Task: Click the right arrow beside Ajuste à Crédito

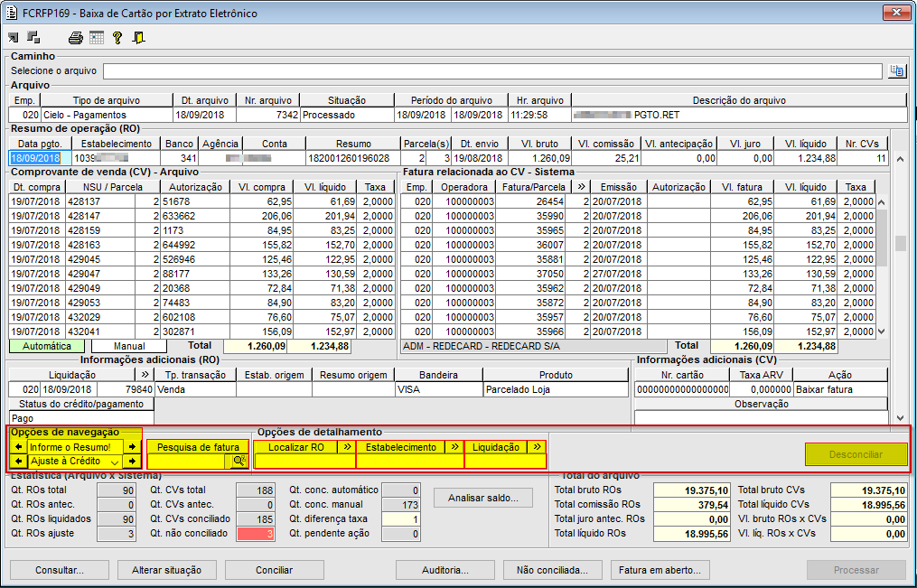Action: 132,462
